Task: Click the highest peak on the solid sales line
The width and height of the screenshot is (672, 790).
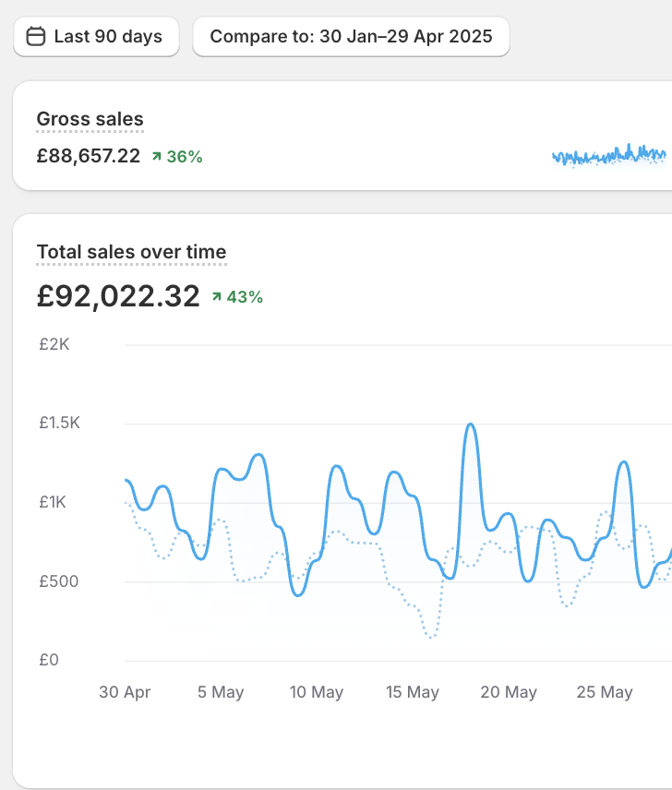Action: (x=471, y=425)
